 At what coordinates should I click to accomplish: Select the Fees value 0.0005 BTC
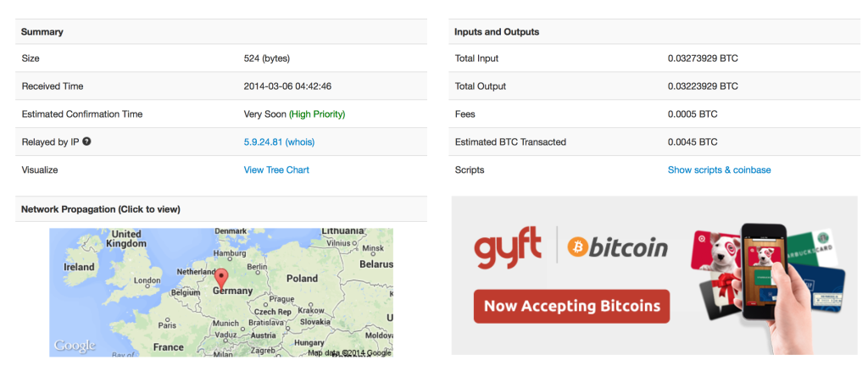point(693,114)
